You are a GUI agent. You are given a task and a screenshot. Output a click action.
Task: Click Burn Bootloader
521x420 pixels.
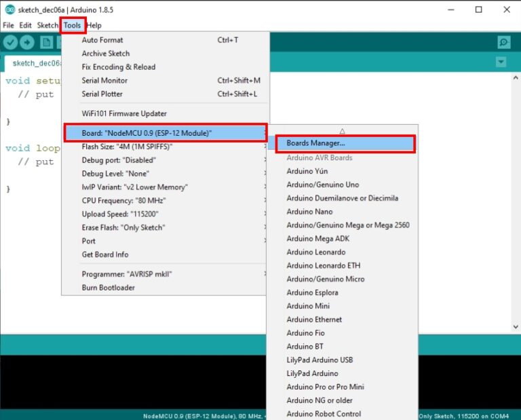165,288
